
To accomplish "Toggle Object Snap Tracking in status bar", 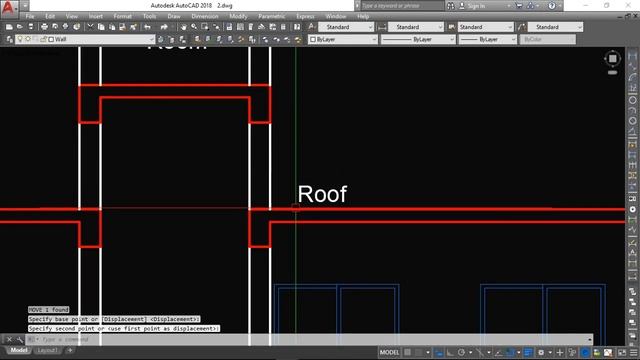I will pyautogui.click(x=499, y=352).
